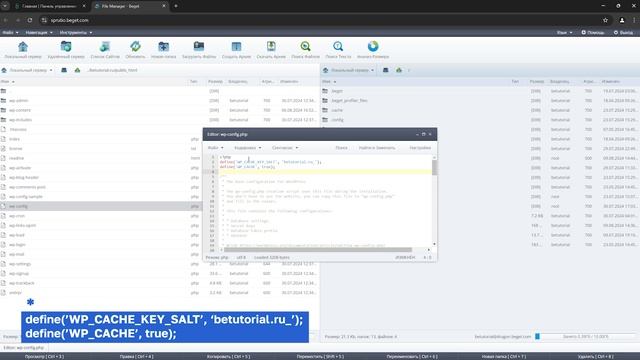Click Переместить [Shift+5] in bottom bar

click(320, 356)
